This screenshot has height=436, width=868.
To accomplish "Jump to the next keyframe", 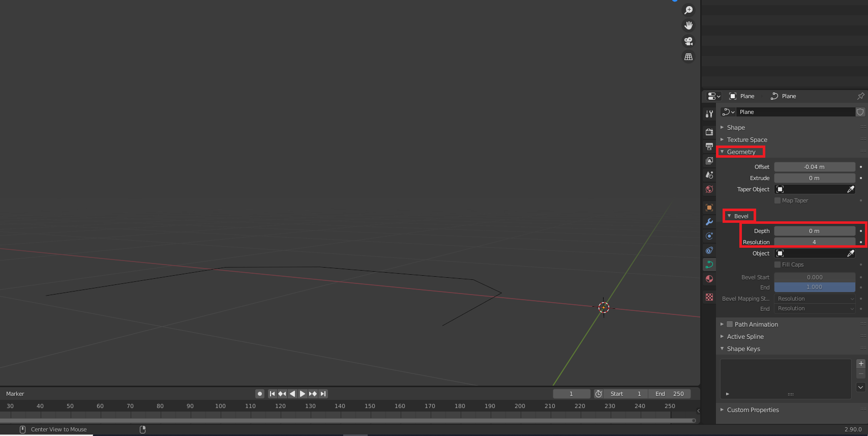I will click(x=313, y=394).
